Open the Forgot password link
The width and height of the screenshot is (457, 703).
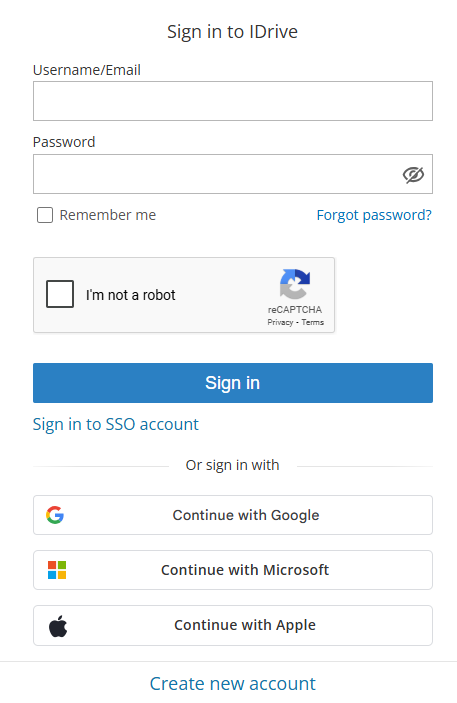coord(374,215)
